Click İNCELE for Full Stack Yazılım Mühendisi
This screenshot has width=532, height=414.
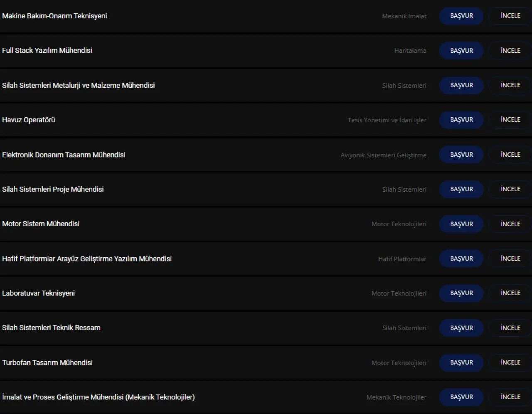(510, 51)
